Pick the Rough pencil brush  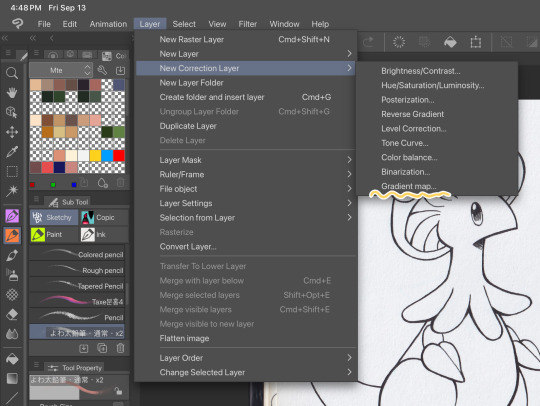[x=77, y=270]
